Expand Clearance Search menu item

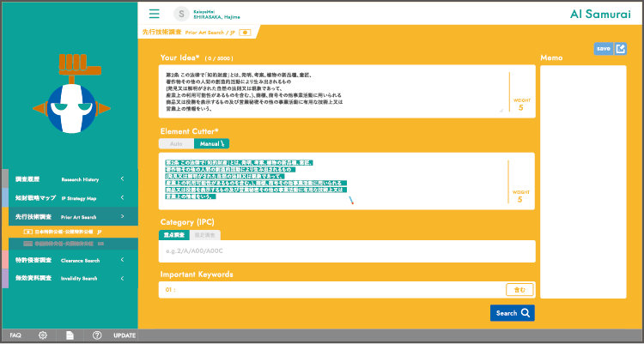69,260
